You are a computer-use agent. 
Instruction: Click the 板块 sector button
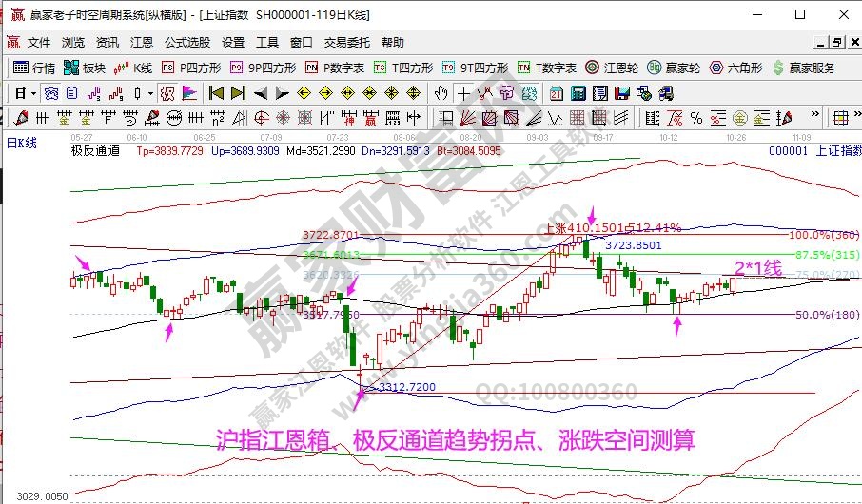84,68
